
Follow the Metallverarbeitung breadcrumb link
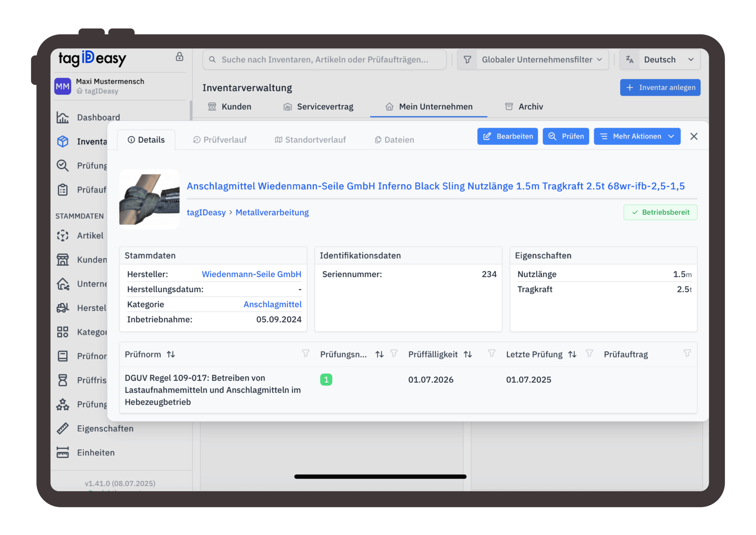(x=272, y=212)
